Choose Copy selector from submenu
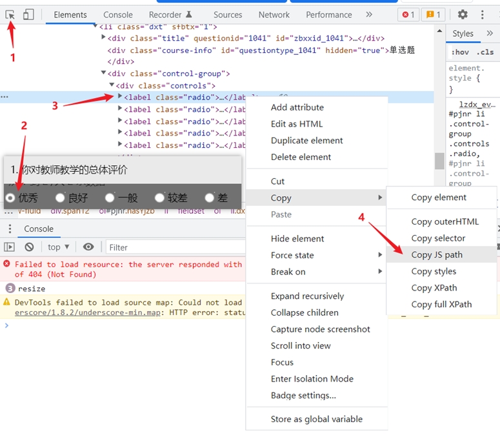 tap(442, 238)
